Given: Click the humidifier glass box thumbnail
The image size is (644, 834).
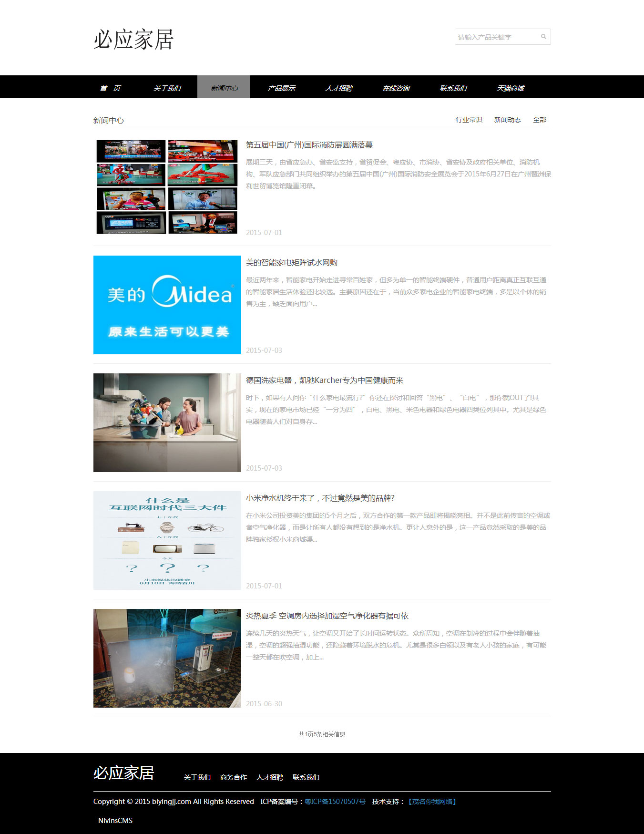Looking at the screenshot, I should 167,658.
